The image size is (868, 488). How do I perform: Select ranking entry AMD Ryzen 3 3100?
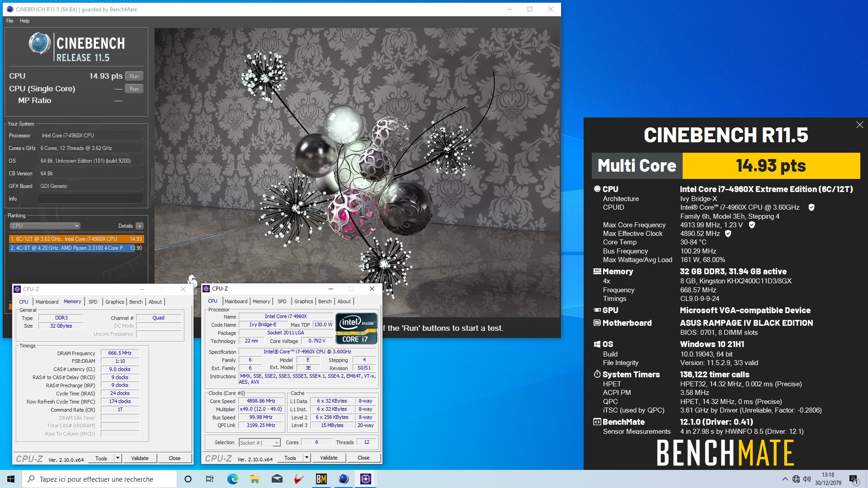tap(76, 248)
